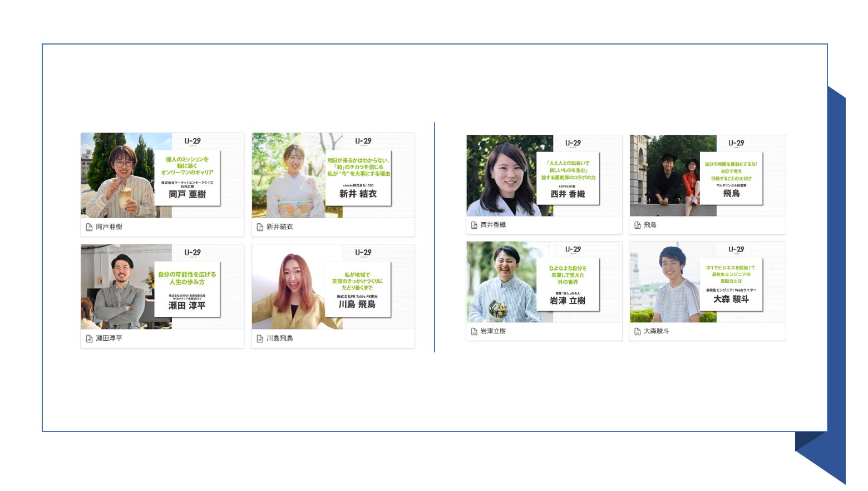Image resolution: width=868 pixels, height=491 pixels.
Task: Click the 大森駿斗 page title link
Action: 657,331
